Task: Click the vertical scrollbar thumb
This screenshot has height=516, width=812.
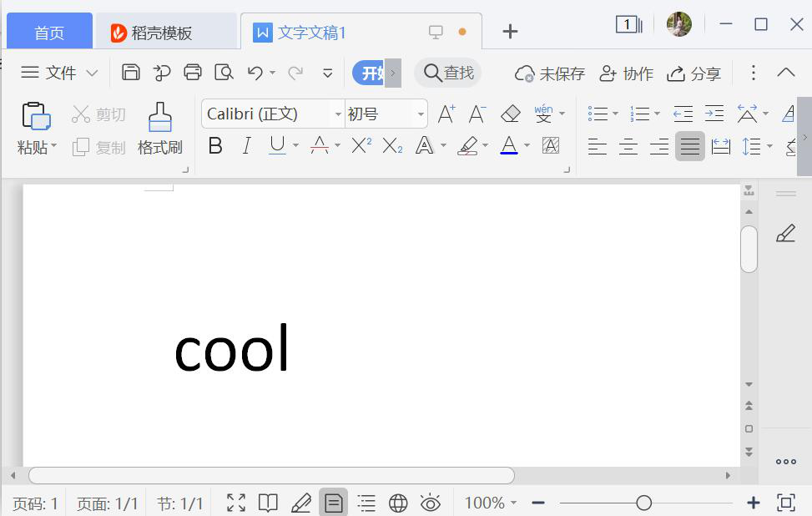Action: [x=749, y=249]
